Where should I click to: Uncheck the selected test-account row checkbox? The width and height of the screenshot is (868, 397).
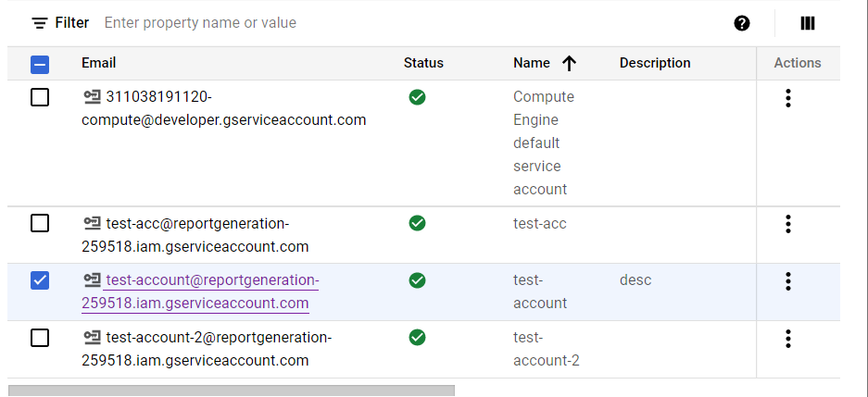[x=40, y=280]
